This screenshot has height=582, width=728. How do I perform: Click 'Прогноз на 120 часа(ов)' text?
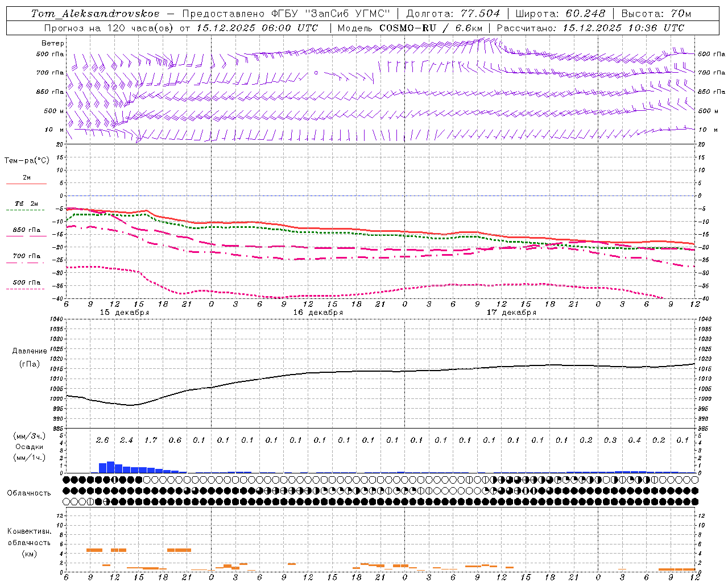point(109,28)
